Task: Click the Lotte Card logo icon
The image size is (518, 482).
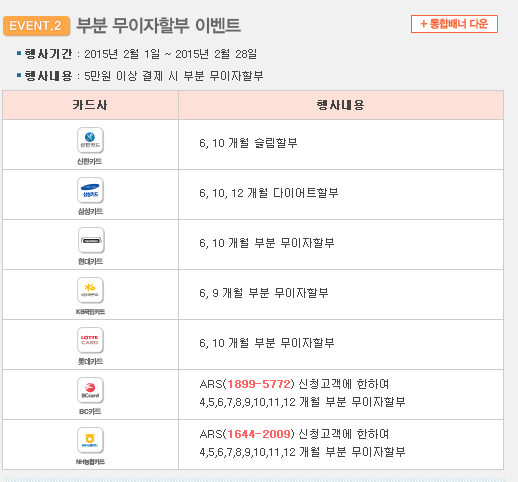Action: tap(90, 340)
